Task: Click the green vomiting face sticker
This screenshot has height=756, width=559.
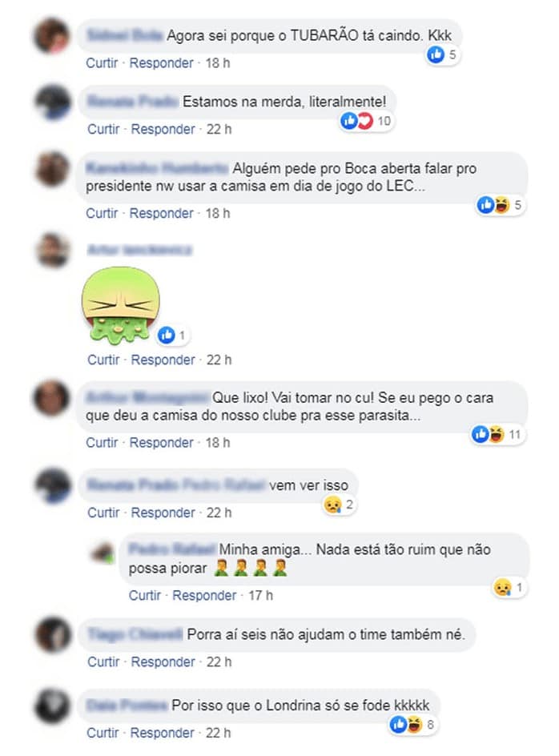Action: tap(121, 305)
